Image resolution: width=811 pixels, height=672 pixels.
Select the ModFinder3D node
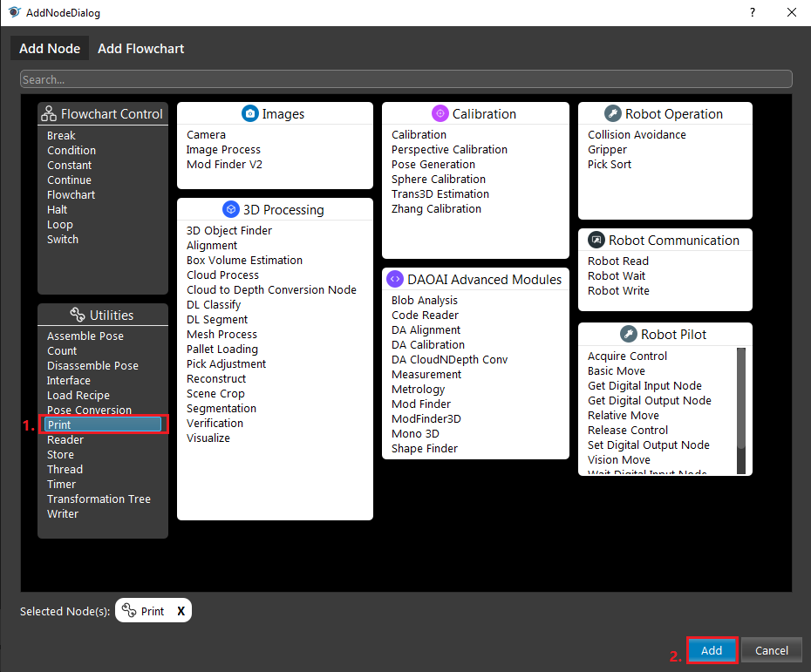point(426,418)
